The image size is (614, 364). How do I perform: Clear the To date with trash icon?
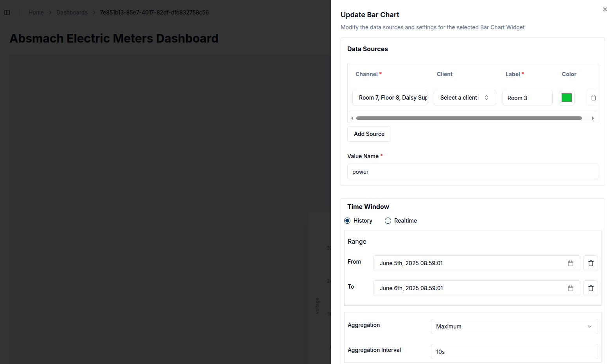tap(591, 288)
